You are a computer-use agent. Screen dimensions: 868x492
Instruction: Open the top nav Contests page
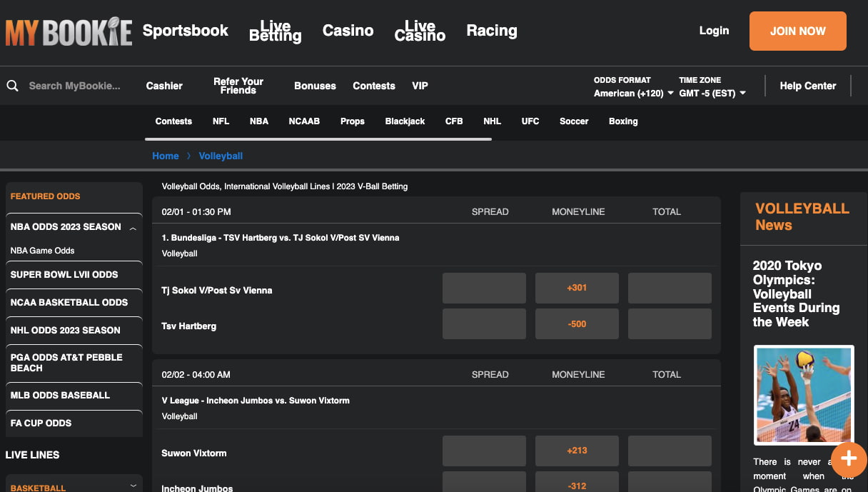(374, 86)
